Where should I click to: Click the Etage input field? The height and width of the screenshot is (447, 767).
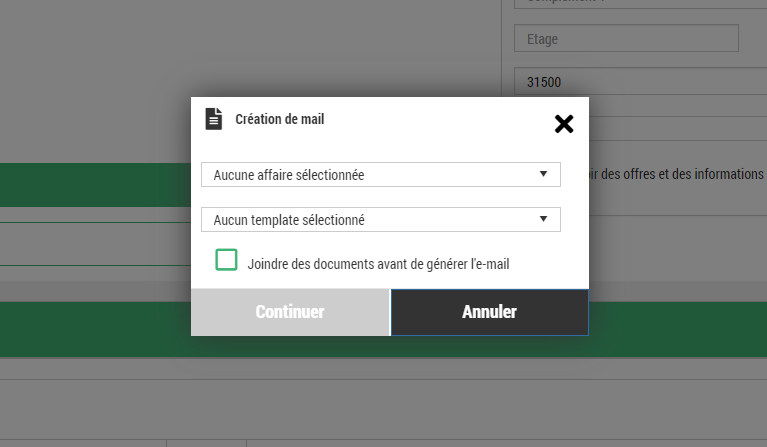pyautogui.click(x=625, y=39)
